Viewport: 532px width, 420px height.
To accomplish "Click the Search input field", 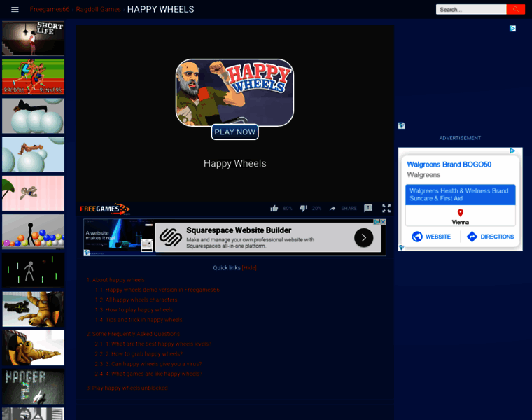I will point(471,10).
